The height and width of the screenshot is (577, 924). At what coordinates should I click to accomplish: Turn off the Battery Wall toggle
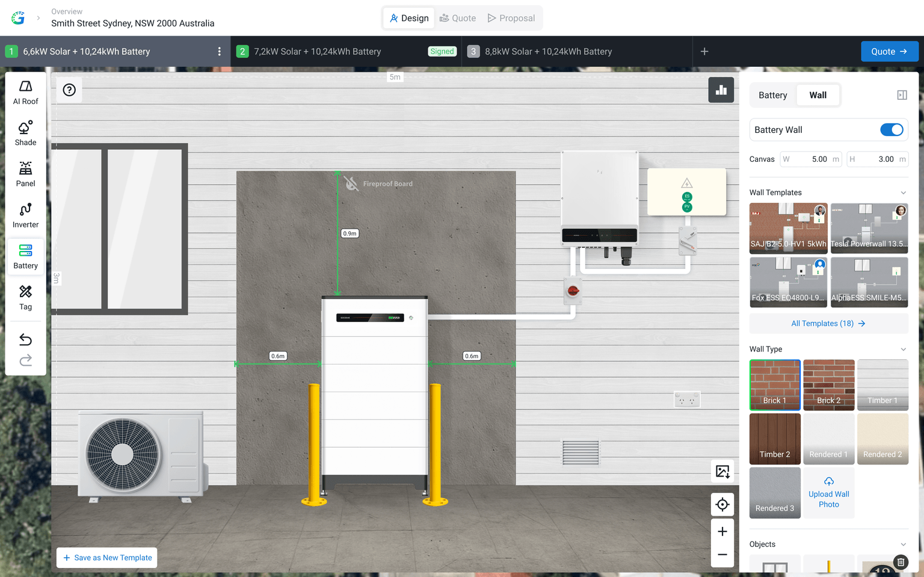891,130
